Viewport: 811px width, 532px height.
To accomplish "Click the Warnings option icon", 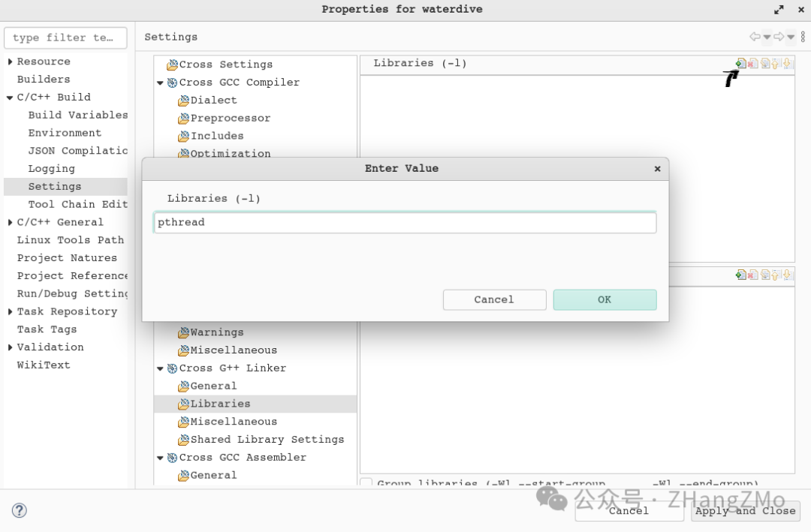I will (184, 332).
